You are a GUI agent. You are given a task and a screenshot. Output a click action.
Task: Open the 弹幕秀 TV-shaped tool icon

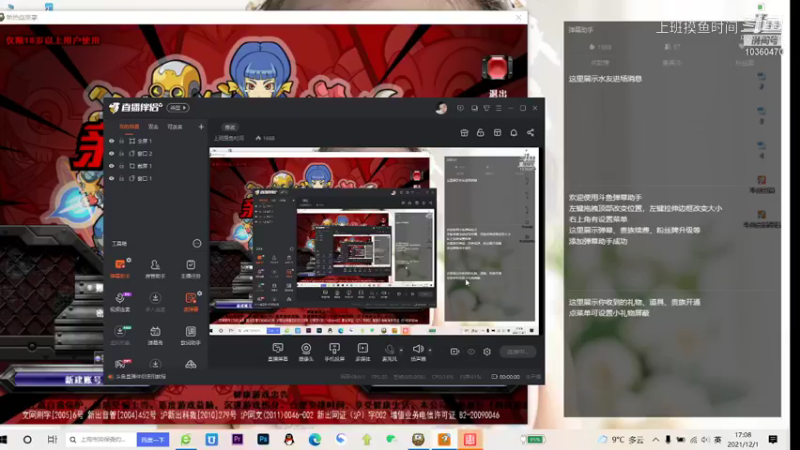tap(155, 335)
